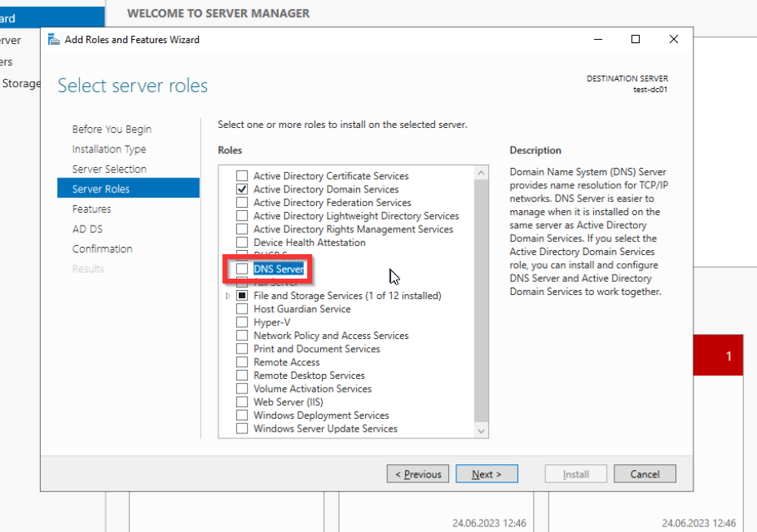Check Windows Deployment Services role
This screenshot has width=757, height=532.
pyautogui.click(x=242, y=415)
